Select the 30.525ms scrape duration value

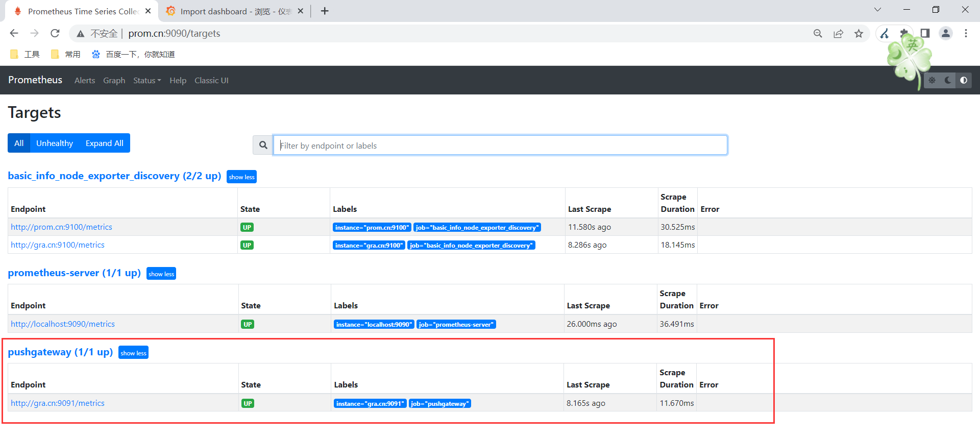[678, 227]
